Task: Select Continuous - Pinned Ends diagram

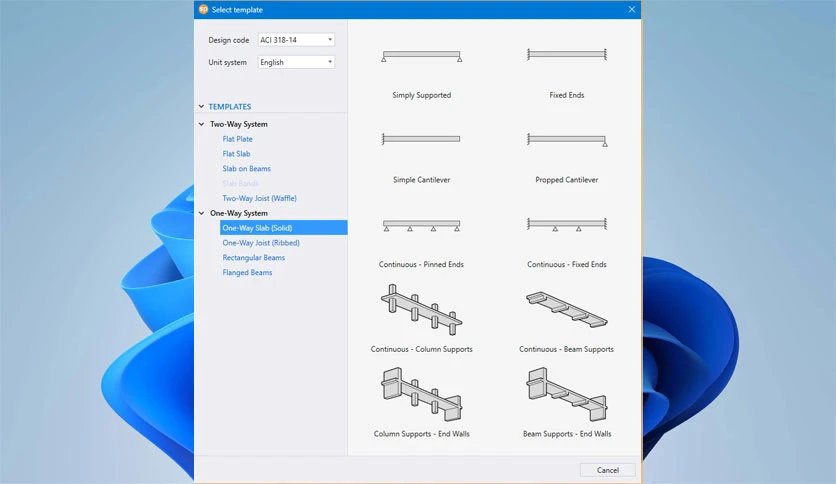Action: pyautogui.click(x=421, y=225)
